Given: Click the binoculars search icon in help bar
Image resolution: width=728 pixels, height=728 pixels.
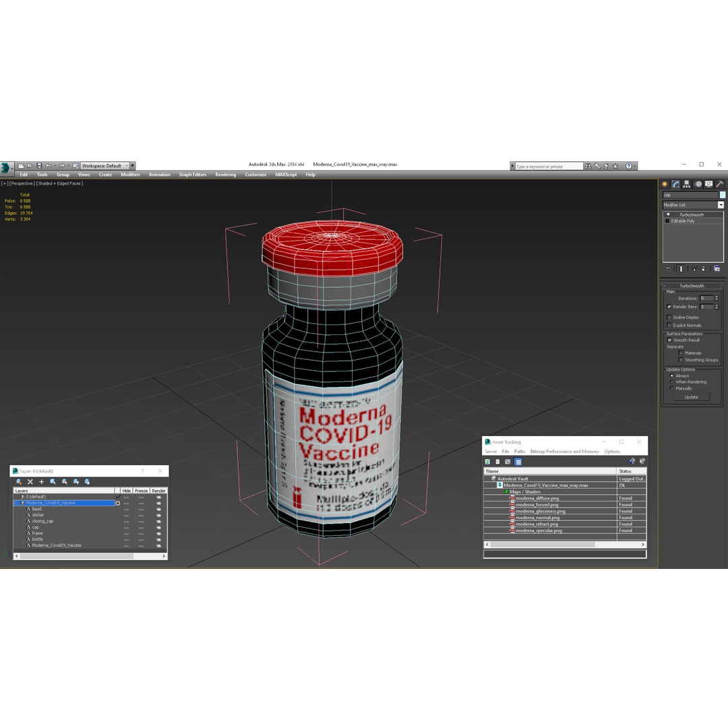Looking at the screenshot, I should click(x=588, y=166).
